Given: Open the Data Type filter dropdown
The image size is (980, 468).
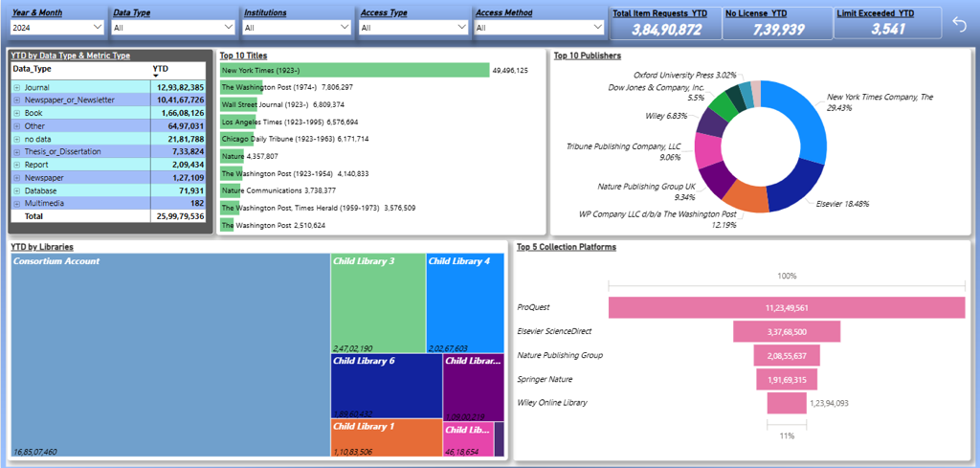Looking at the screenshot, I should [173, 27].
